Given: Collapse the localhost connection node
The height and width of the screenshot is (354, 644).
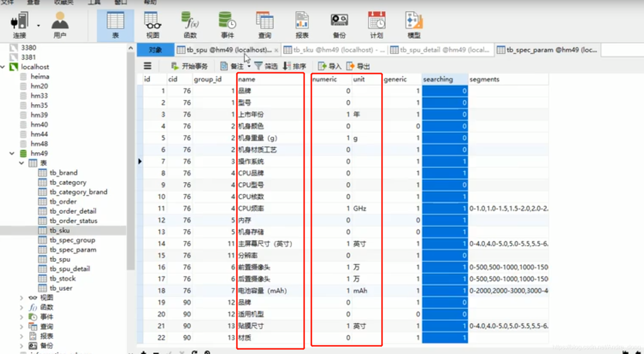Looking at the screenshot, I should (3, 66).
